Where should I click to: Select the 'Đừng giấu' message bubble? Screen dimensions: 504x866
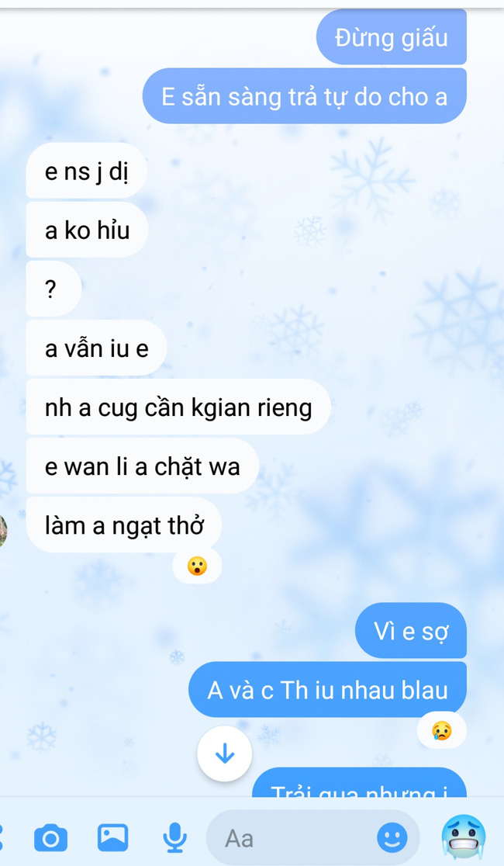pyautogui.click(x=392, y=37)
